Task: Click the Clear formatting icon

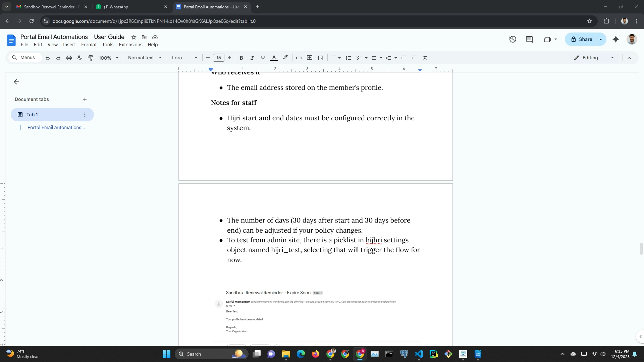Action: (x=425, y=58)
